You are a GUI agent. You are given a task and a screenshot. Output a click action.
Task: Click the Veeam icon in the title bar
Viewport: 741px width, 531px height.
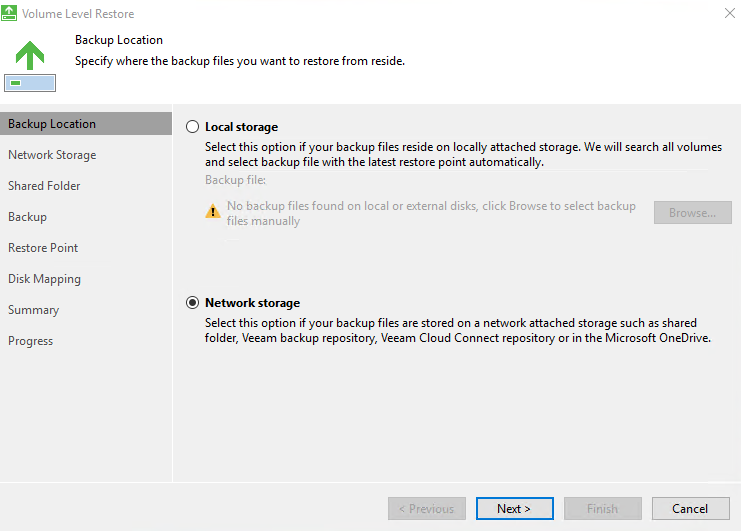click(x=10, y=14)
